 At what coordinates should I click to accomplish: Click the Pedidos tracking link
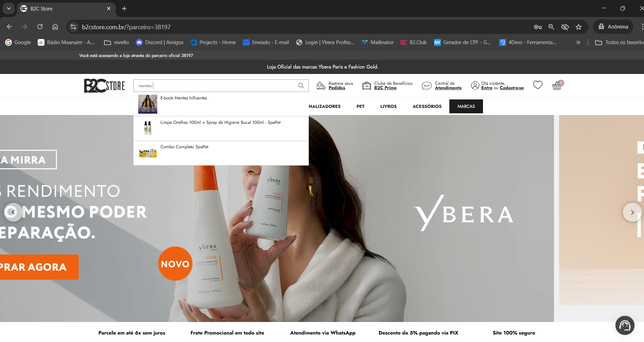337,88
